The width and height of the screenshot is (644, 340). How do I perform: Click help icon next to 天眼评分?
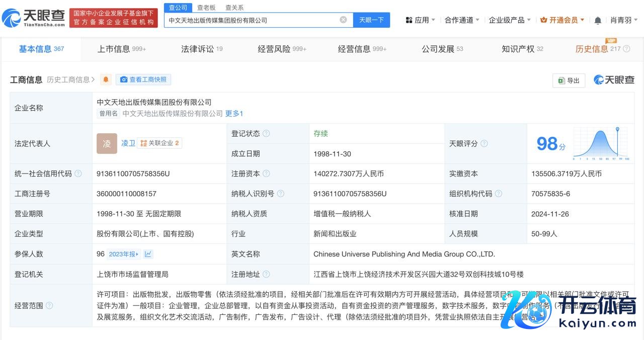point(484,144)
